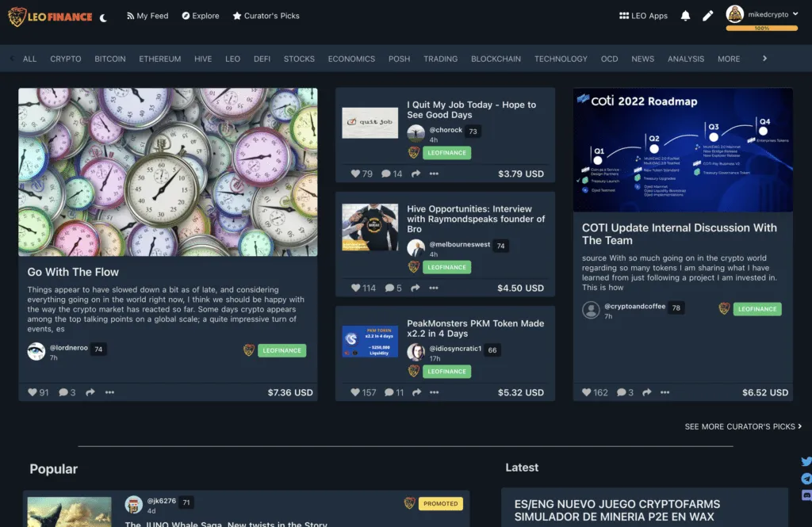Share the I Quit My Job post

[x=416, y=174]
